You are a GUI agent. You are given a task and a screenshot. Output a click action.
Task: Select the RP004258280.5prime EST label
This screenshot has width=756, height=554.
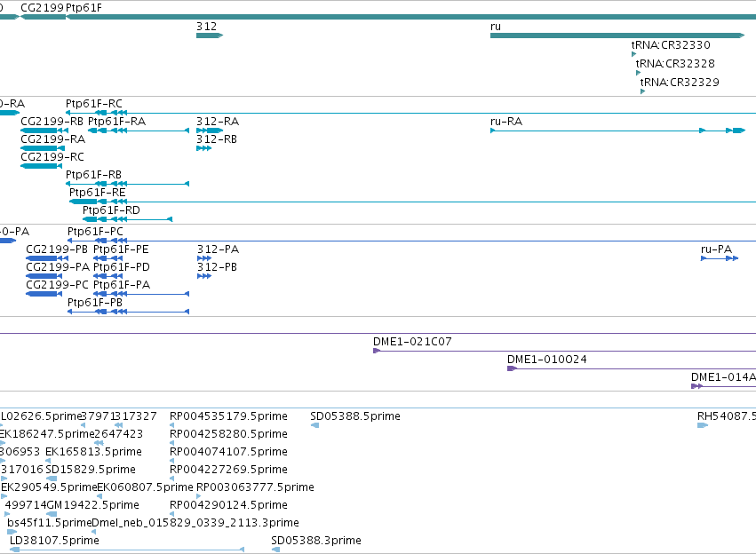pyautogui.click(x=228, y=434)
